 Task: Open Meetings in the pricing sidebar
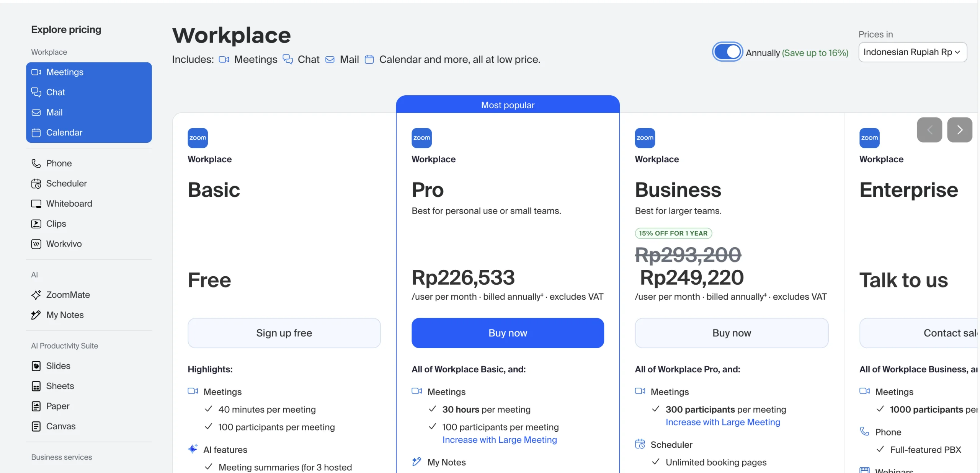[x=89, y=72]
